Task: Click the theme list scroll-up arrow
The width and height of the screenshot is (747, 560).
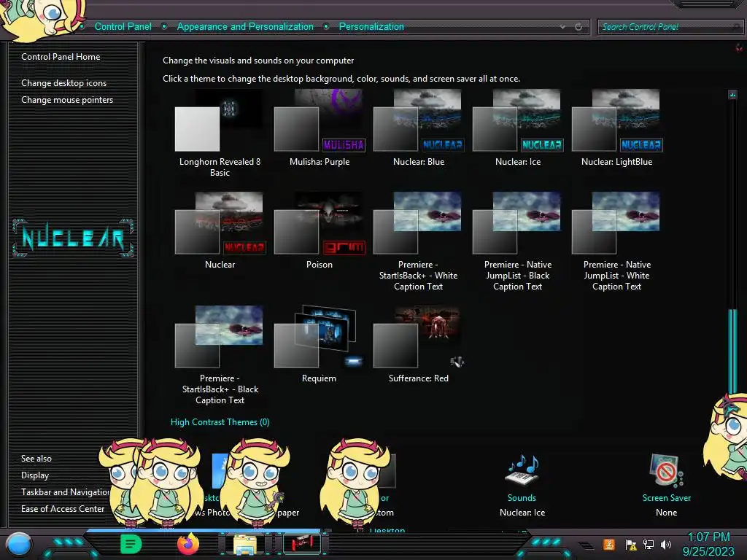Action: [732, 95]
